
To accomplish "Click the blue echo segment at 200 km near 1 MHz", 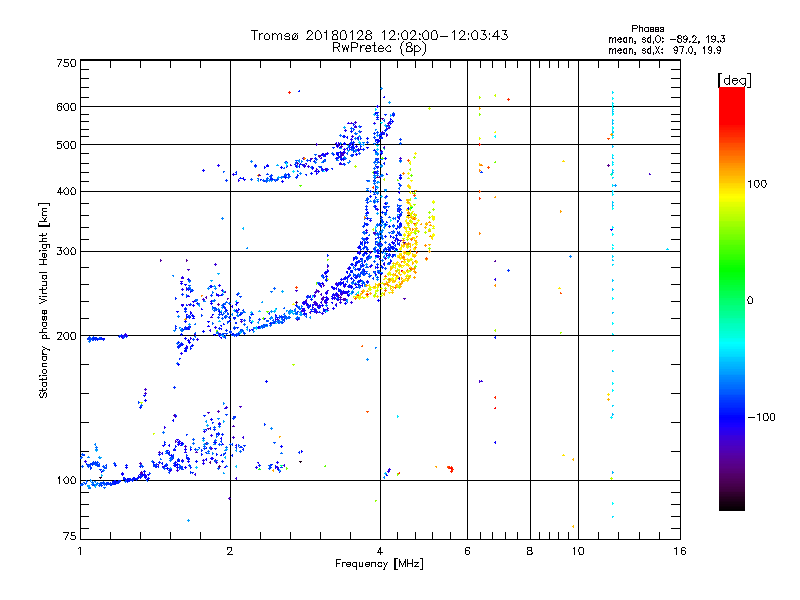I will (96, 339).
